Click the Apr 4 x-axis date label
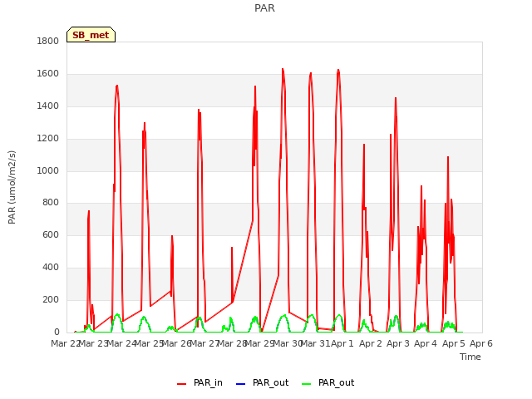 point(426,343)
